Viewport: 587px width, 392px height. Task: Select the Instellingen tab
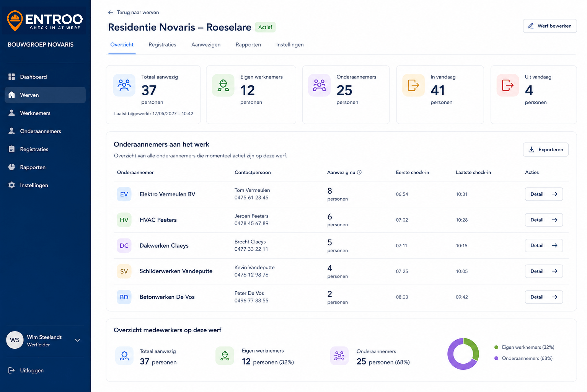click(x=290, y=45)
